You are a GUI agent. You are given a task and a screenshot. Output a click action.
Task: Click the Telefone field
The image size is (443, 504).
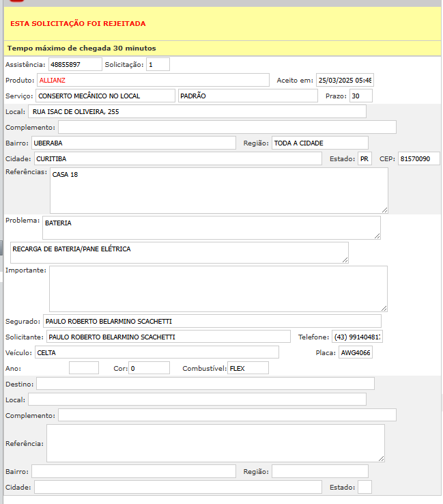pyautogui.click(x=357, y=337)
